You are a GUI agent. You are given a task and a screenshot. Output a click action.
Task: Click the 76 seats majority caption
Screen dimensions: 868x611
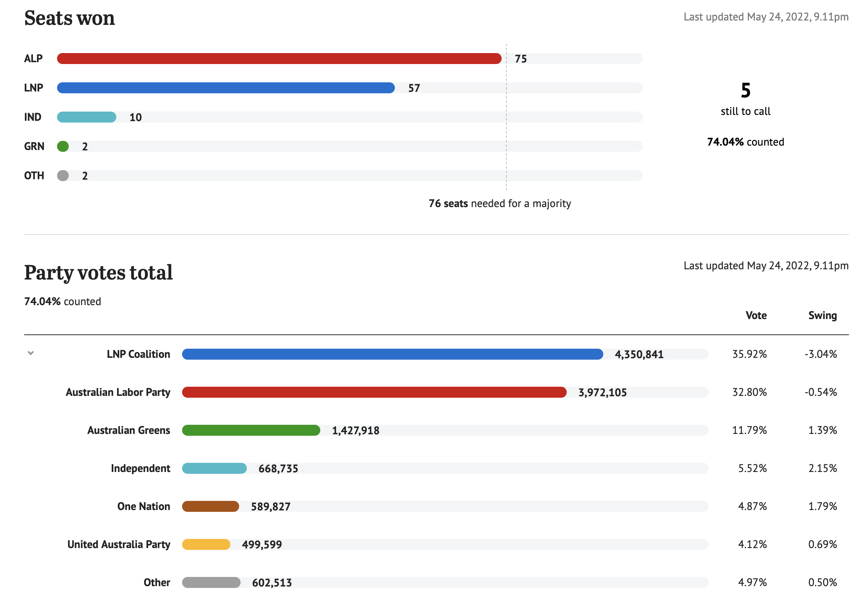pos(499,203)
